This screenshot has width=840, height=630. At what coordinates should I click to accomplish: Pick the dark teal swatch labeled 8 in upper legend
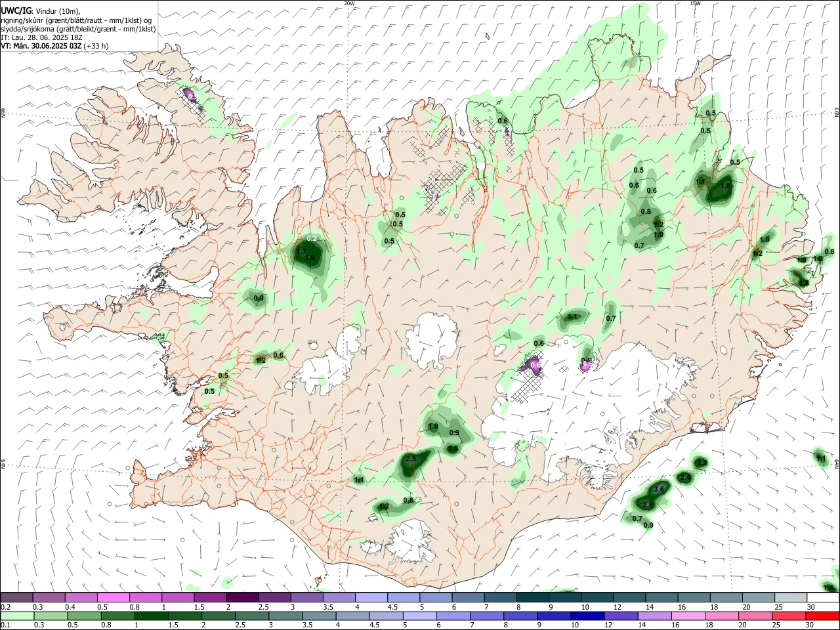tap(533, 598)
